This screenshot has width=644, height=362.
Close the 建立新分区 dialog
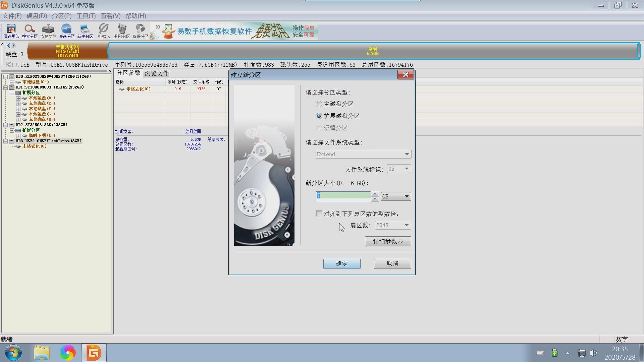(406, 75)
